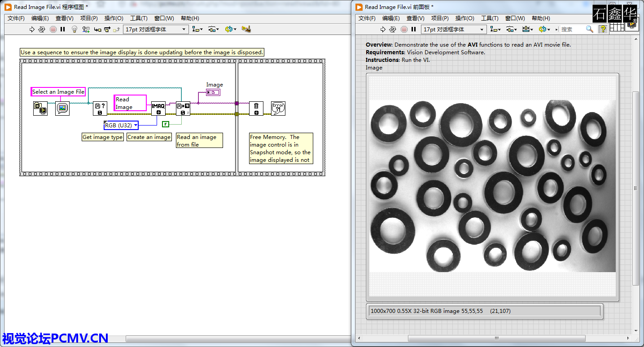Select the Simple Error Handler node
This screenshot has width=644, height=347.
pyautogui.click(x=278, y=108)
